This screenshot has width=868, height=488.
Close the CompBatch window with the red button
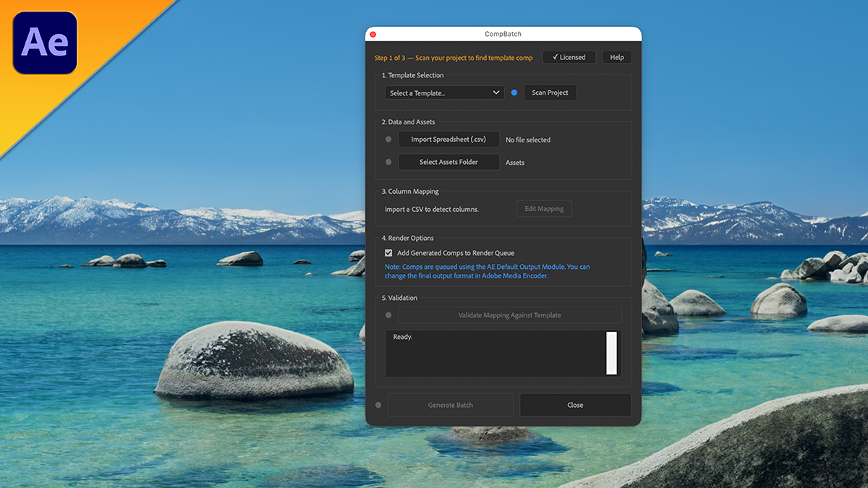[373, 34]
